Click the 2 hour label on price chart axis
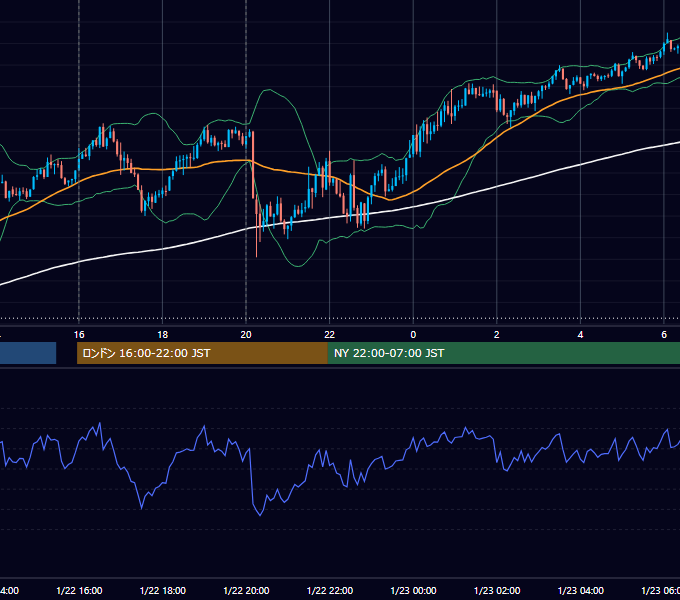Image resolution: width=680 pixels, height=600 pixels. click(x=497, y=335)
